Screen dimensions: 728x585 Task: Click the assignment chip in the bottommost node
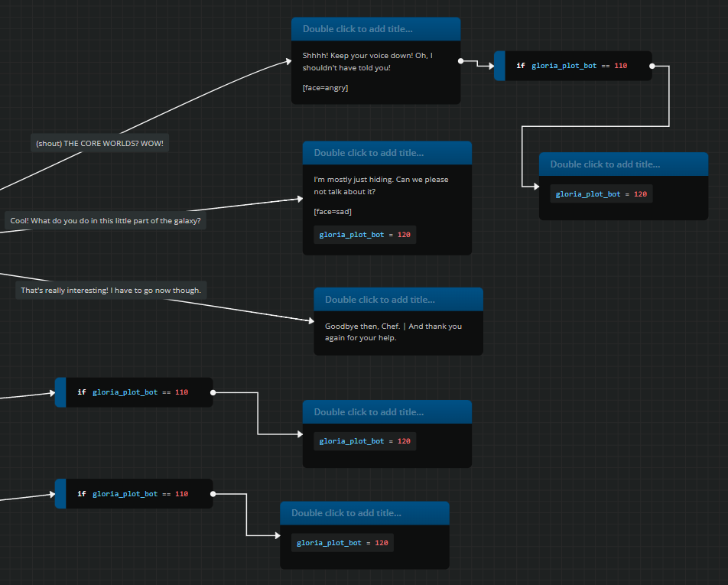pyautogui.click(x=342, y=543)
